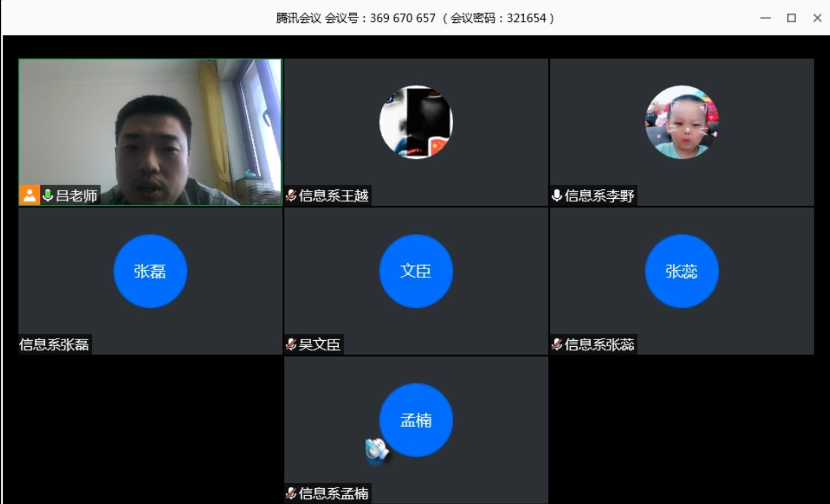
Task: Maximize the Tencent Meeting window
Action: pyautogui.click(x=791, y=18)
